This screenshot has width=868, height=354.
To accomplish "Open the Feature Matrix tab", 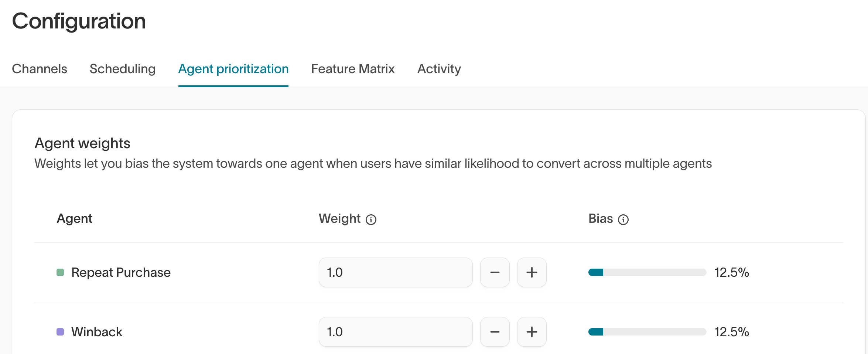I will [353, 69].
